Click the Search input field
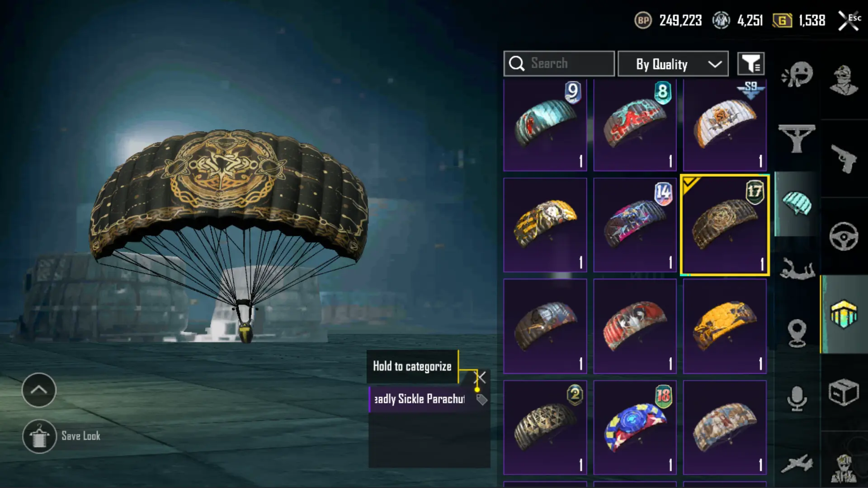Screen dimensions: 868x488 pos(559,64)
